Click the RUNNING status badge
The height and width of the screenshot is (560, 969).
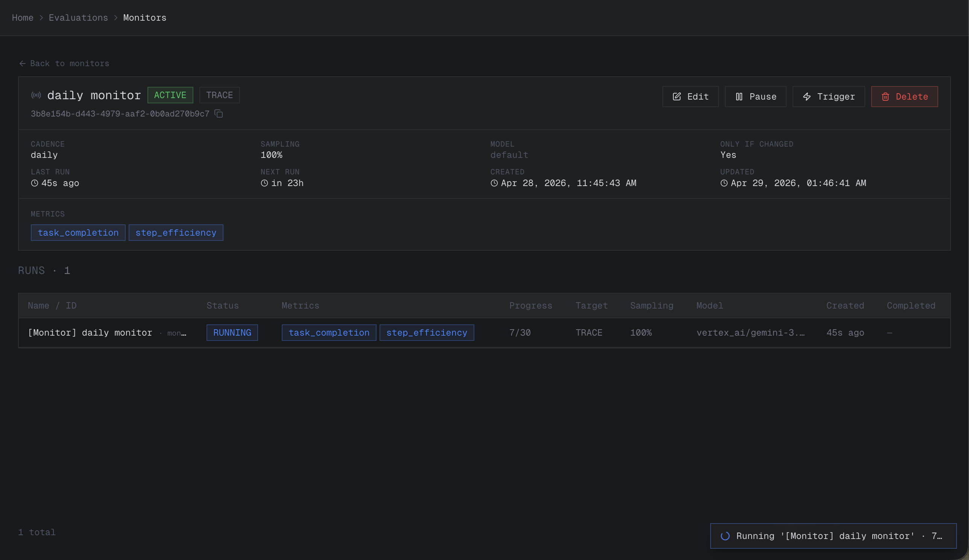(232, 333)
